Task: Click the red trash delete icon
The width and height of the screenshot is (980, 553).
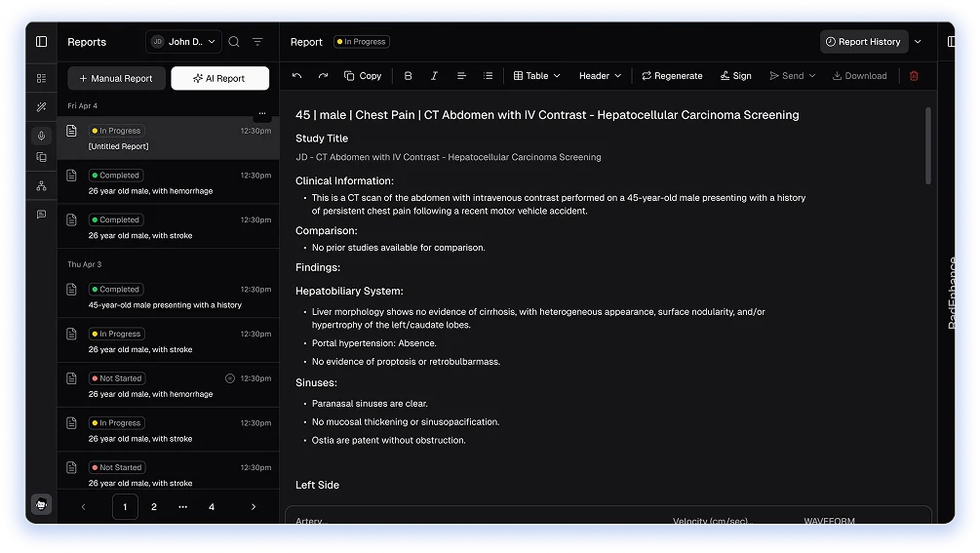Action: point(914,76)
